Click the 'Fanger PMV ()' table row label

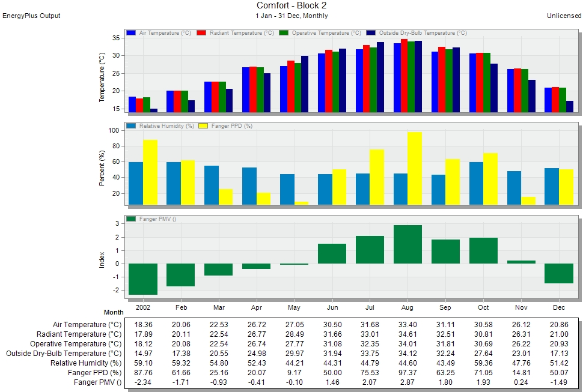tap(97, 383)
